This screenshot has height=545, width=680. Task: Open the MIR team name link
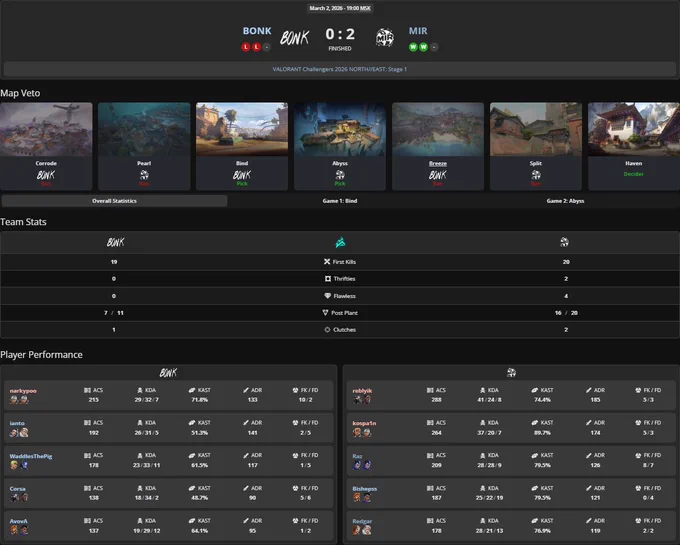point(418,31)
